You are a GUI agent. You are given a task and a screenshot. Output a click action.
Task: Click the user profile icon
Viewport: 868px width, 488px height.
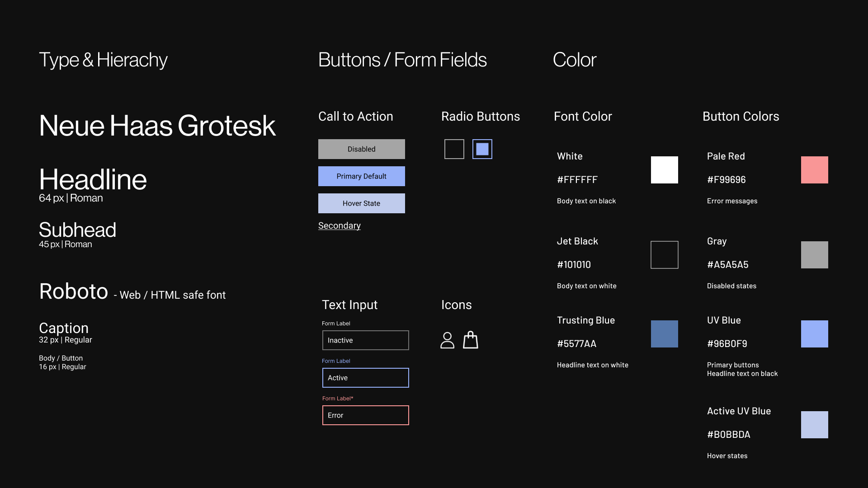pos(447,340)
